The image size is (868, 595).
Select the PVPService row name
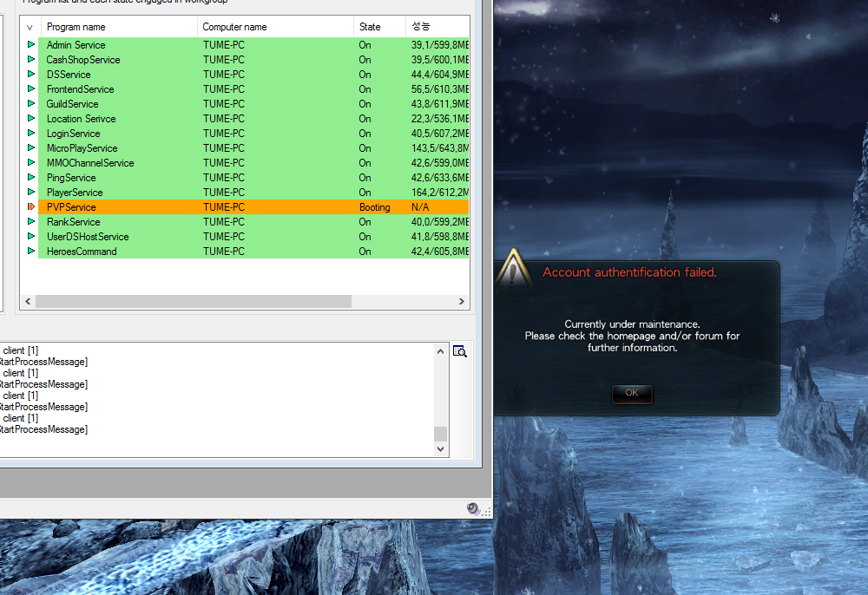[x=71, y=206]
